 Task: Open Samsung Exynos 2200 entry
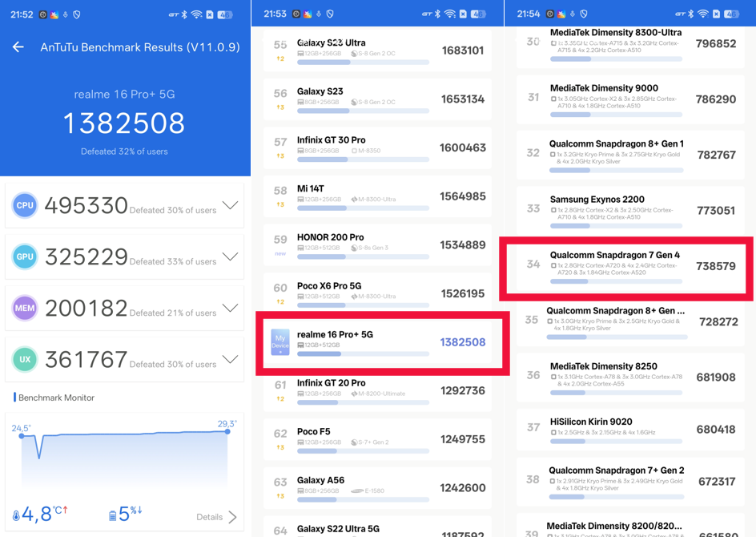pos(630,210)
